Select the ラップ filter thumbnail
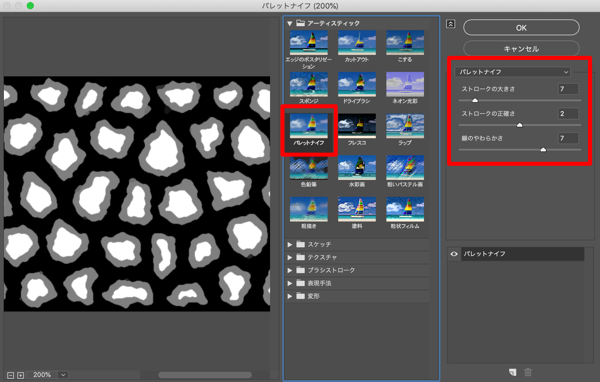 coord(405,126)
